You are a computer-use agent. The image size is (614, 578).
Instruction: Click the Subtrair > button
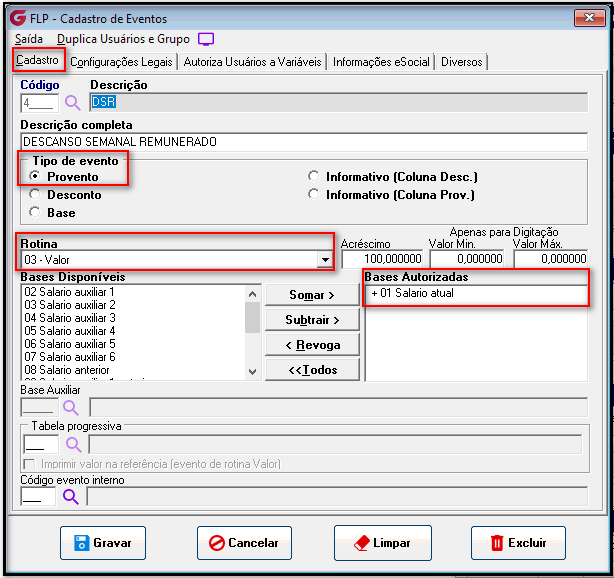(x=312, y=320)
